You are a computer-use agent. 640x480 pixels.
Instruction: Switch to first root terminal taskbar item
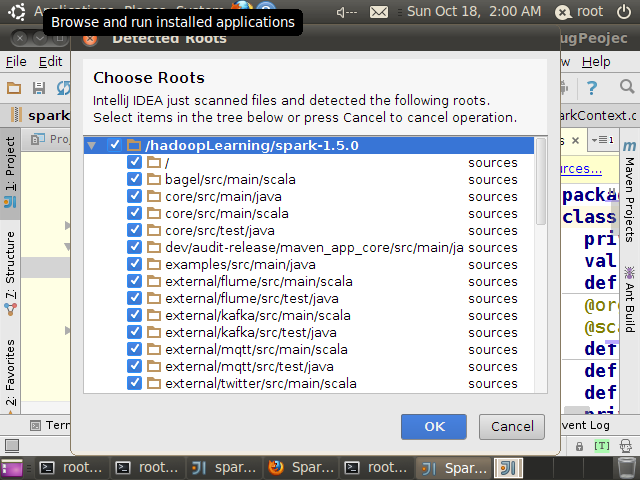[x=72, y=468]
